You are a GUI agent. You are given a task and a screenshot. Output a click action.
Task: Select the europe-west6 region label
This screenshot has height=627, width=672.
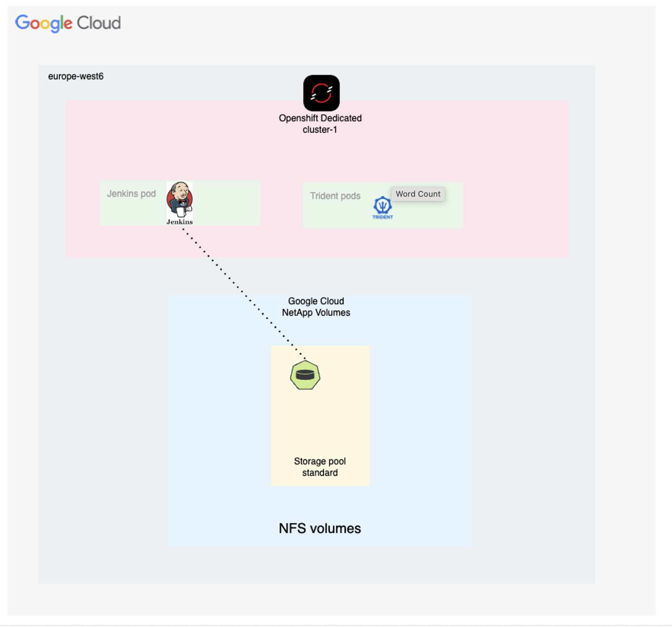click(76, 76)
